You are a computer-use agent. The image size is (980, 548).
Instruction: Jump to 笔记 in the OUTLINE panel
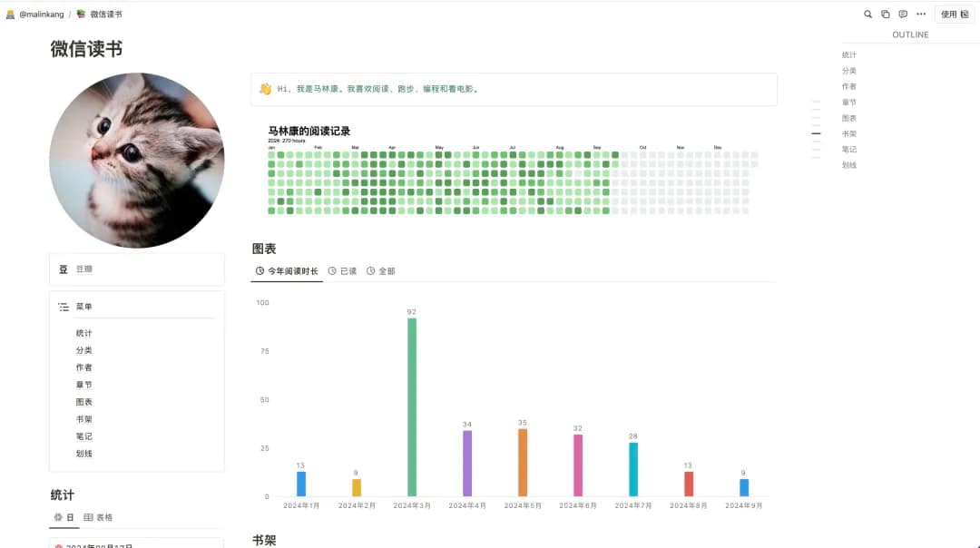coord(849,150)
